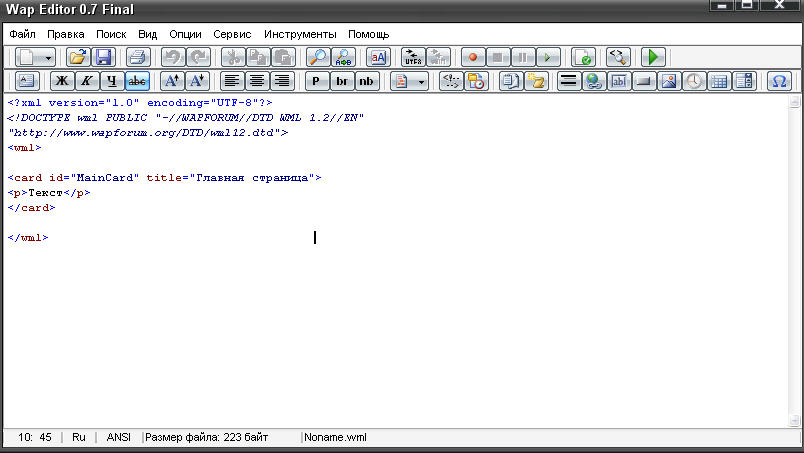This screenshot has height=453, width=804.
Task: Open the Файл menu
Action: (x=23, y=34)
